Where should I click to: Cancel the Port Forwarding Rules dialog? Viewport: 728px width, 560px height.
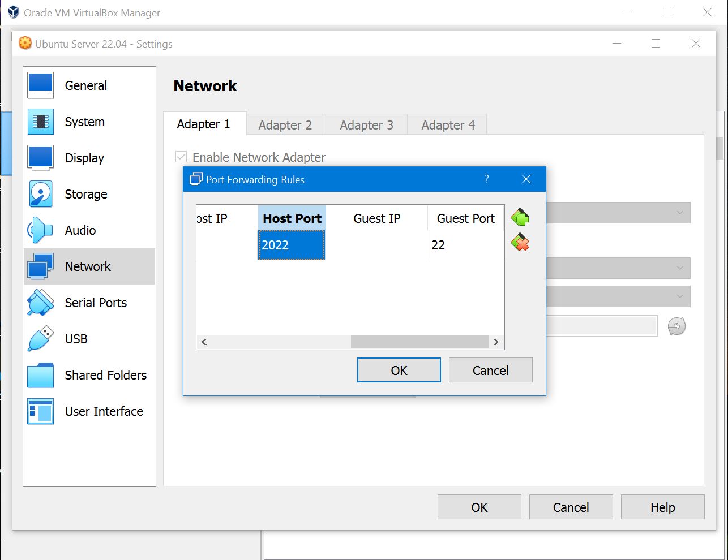point(491,370)
